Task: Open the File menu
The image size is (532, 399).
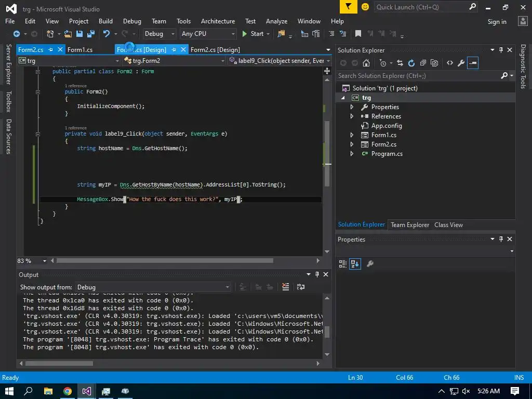Action: point(10,21)
